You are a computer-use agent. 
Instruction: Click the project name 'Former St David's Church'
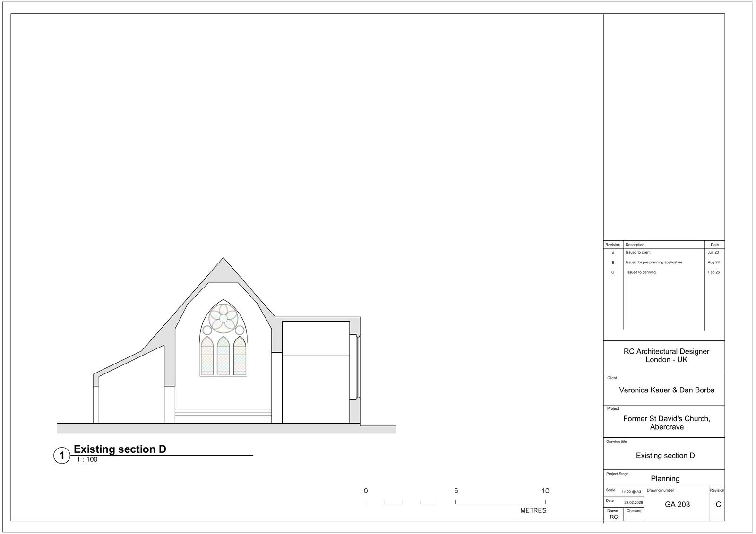pyautogui.click(x=666, y=419)
